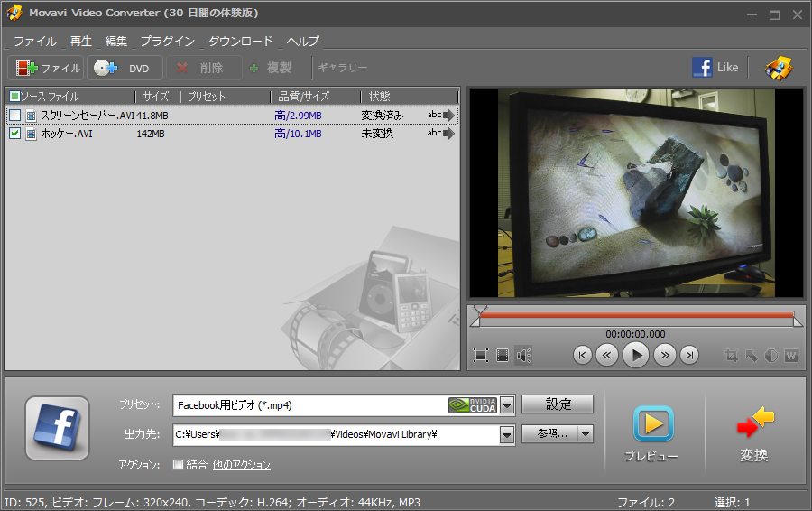Image resolution: width=812 pixels, height=511 pixels.
Task: Select the crop tool icon
Action: point(731,356)
